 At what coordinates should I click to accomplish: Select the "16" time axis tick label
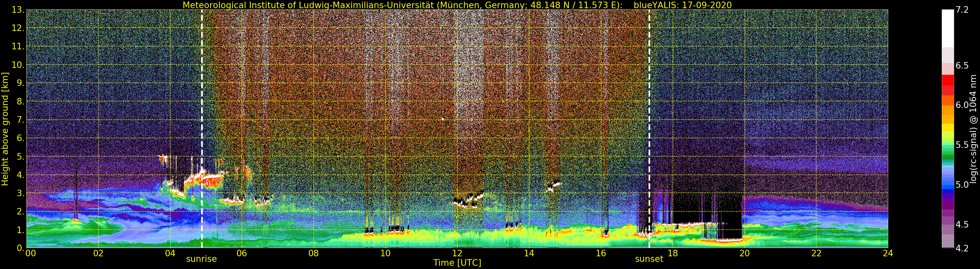pos(601,253)
